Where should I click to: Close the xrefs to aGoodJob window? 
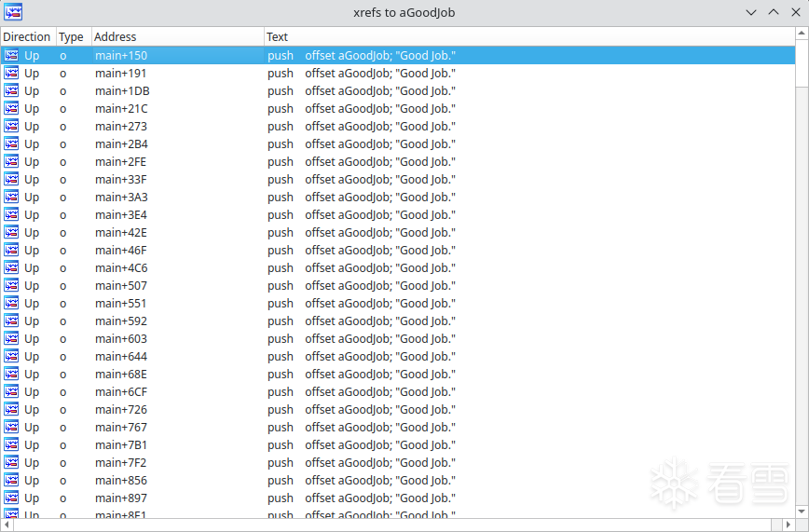click(796, 12)
